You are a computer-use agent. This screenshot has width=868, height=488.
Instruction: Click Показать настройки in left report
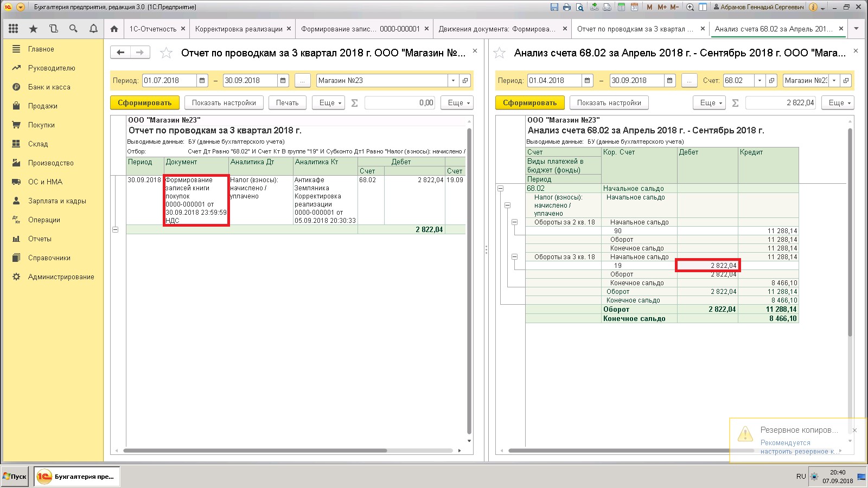[x=224, y=102]
